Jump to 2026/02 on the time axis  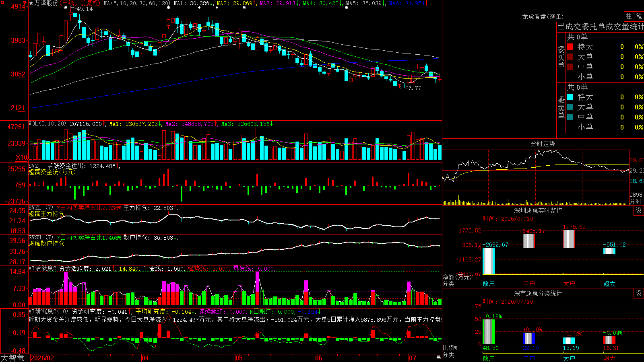coord(42,358)
